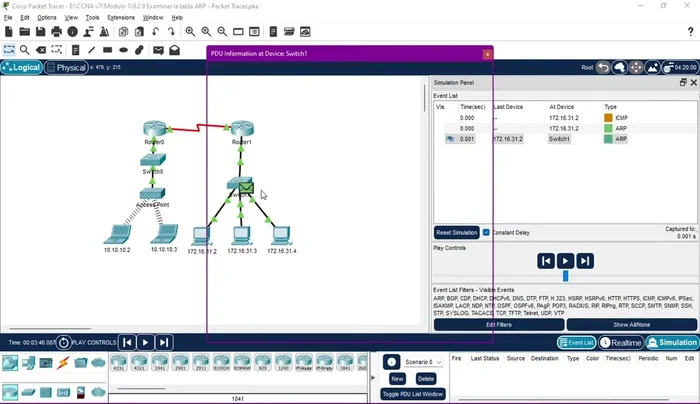Toggle the Event List button
700x404 pixels.
pyautogui.click(x=575, y=343)
